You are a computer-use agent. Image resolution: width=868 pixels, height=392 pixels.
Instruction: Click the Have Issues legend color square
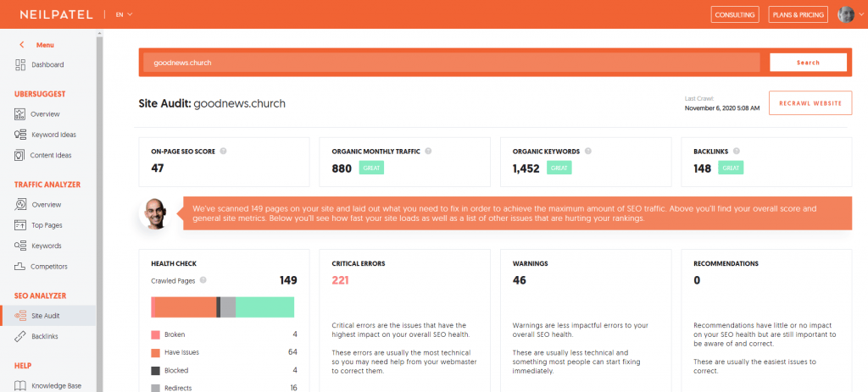pyautogui.click(x=155, y=352)
